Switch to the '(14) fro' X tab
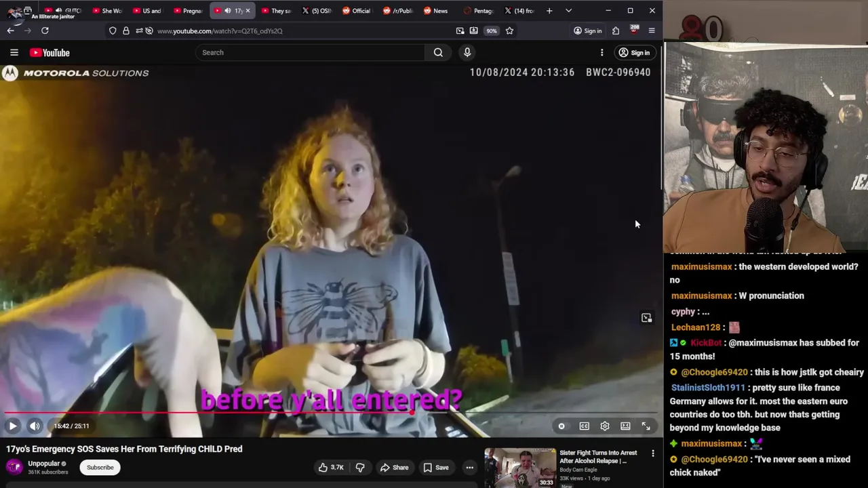This screenshot has height=488, width=868. (x=519, y=11)
